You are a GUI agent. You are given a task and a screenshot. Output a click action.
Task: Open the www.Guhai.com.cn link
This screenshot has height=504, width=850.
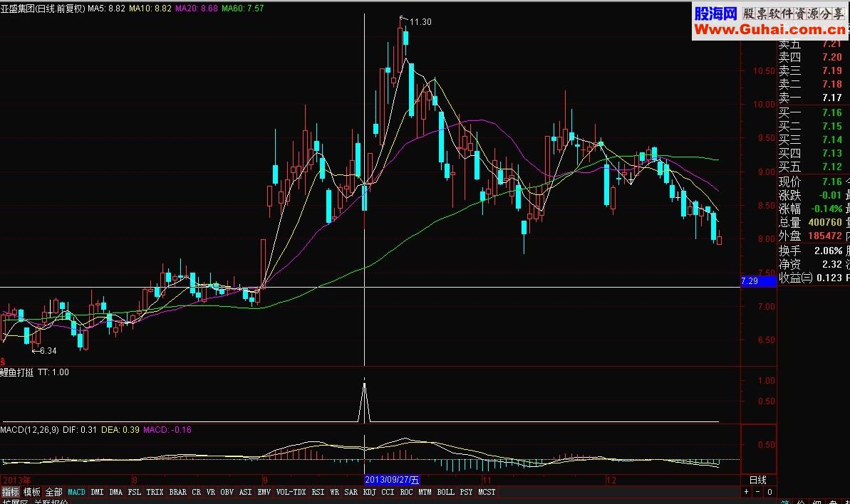click(769, 29)
